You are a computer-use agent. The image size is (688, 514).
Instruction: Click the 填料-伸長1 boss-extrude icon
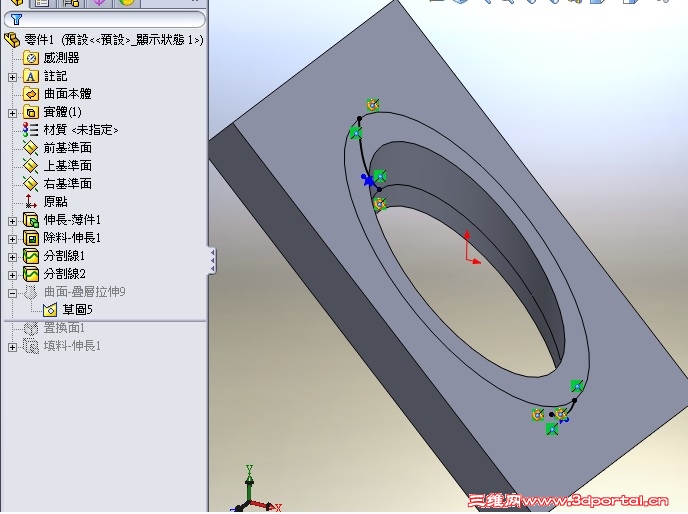[x=31, y=346]
